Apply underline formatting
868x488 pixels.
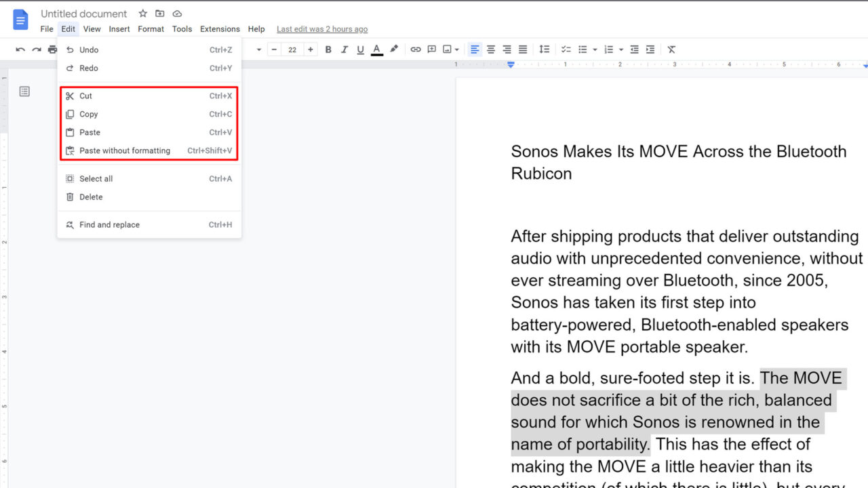pos(360,49)
